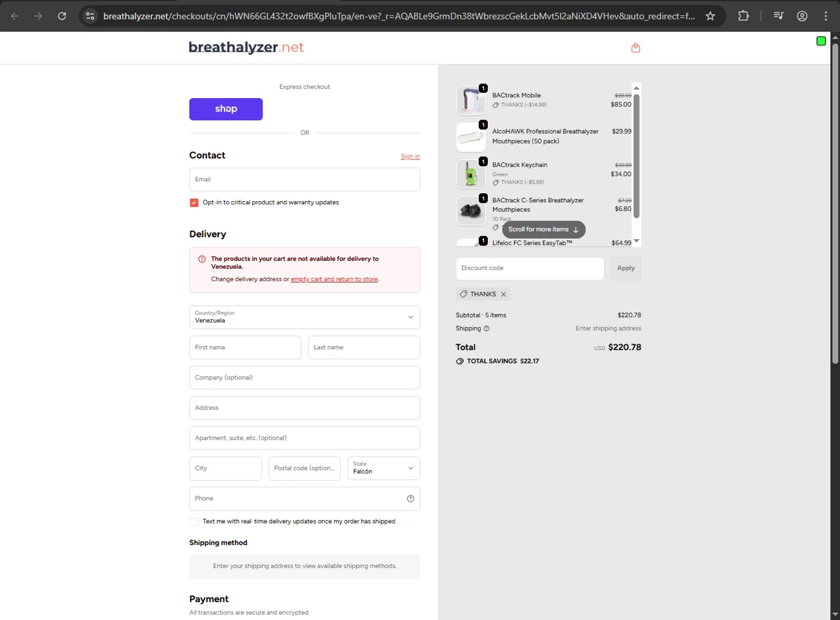Focus the Phone field
Viewport: 840px width, 620px height.
[305, 498]
